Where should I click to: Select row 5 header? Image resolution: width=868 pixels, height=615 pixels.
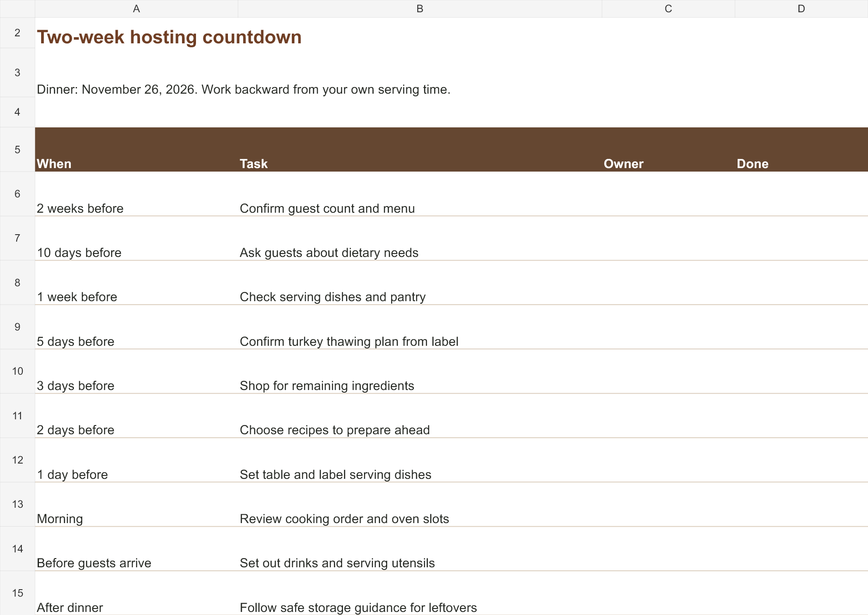pyautogui.click(x=17, y=150)
